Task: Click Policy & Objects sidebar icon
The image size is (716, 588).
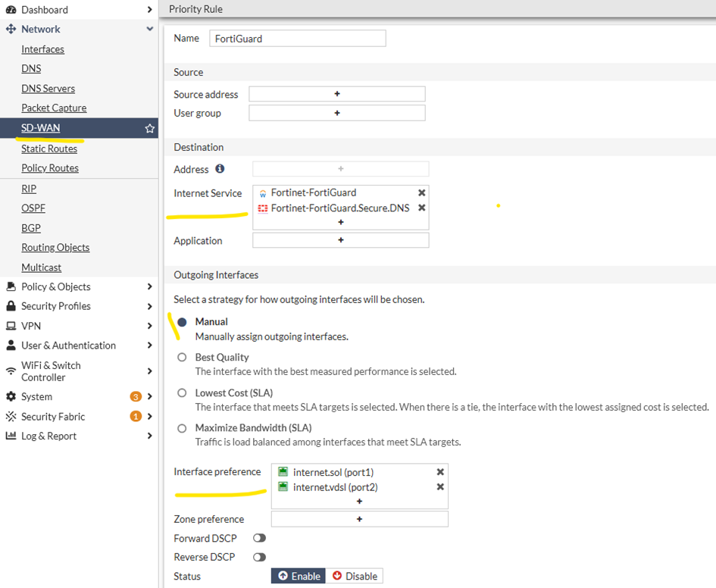Action: pyautogui.click(x=11, y=286)
